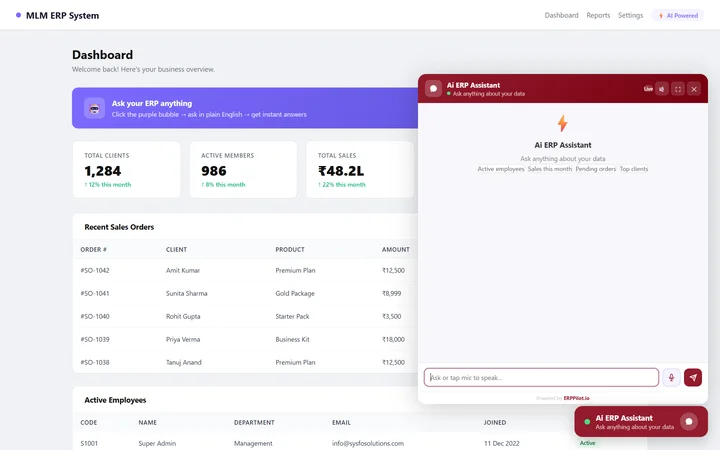Click the ₹18,000 amount cell
Image resolution: width=720 pixels, height=450 pixels.
(393, 339)
